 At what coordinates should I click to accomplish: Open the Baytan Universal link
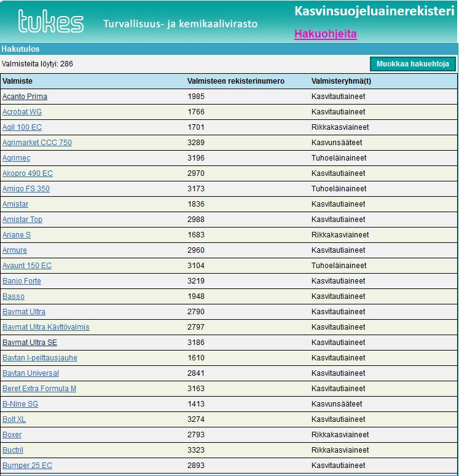point(31,373)
